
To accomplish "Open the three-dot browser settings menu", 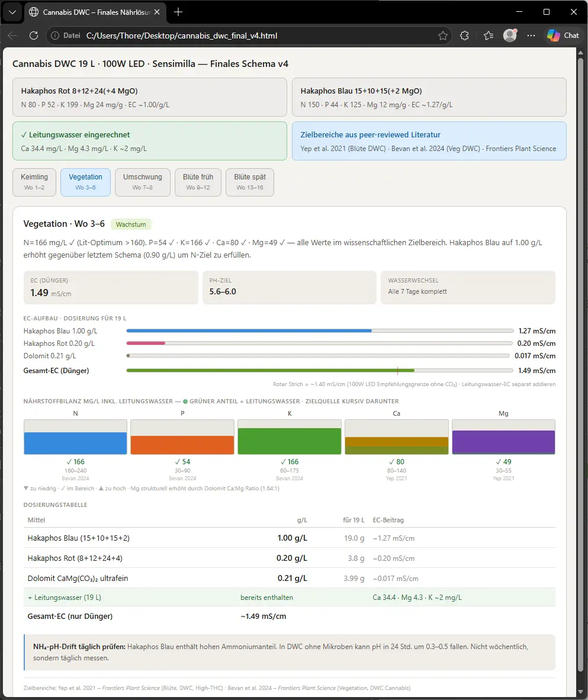I will (531, 36).
